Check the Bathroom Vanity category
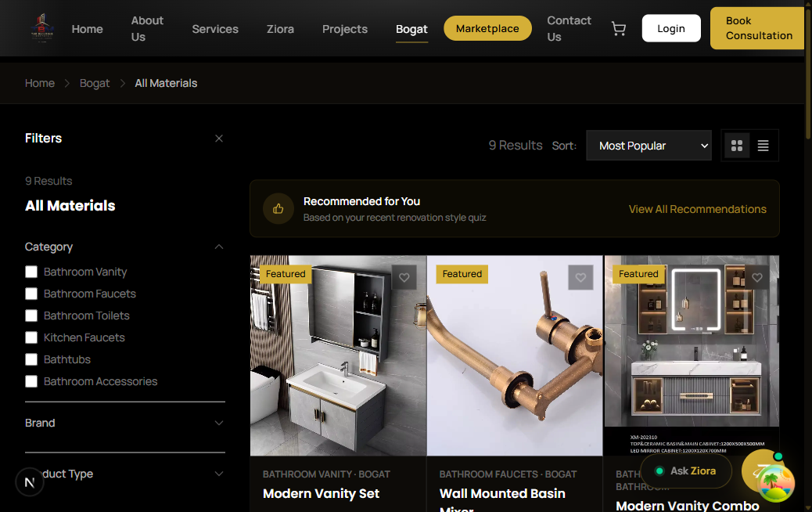This screenshot has width=812, height=512. (x=31, y=272)
